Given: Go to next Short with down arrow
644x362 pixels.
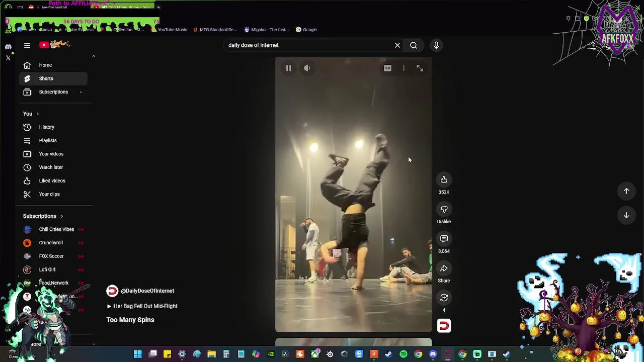Looking at the screenshot, I should (x=626, y=215).
